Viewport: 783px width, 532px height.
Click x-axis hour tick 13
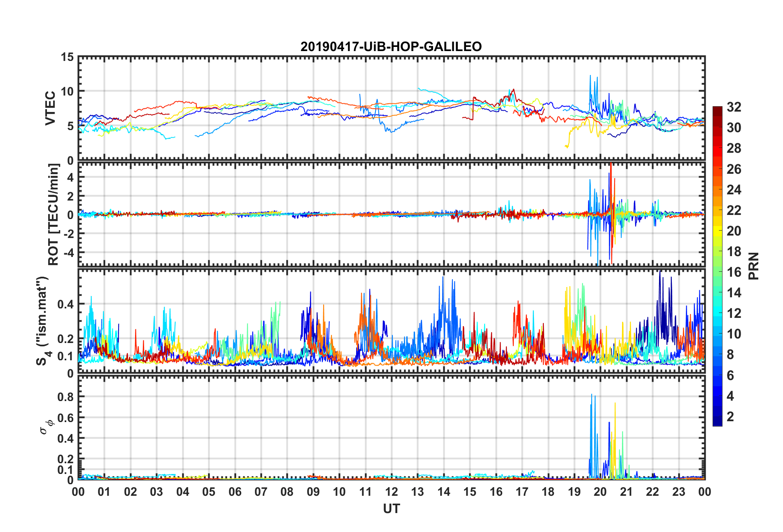[x=417, y=492]
